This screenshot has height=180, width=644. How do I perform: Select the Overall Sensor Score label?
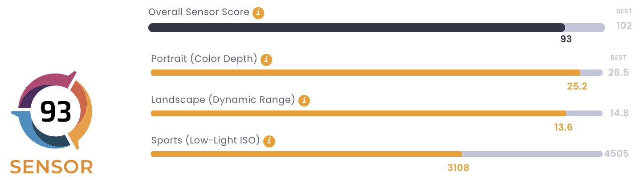tap(199, 12)
